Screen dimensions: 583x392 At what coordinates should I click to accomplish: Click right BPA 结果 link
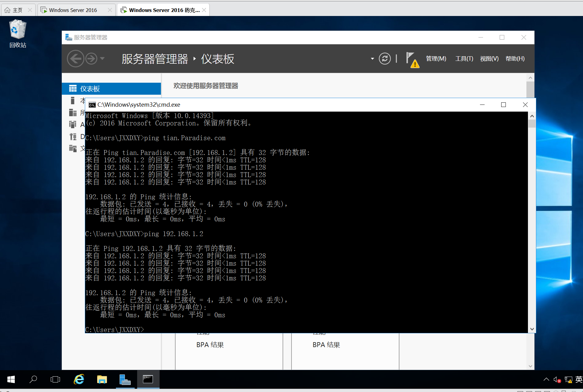pyautogui.click(x=326, y=345)
